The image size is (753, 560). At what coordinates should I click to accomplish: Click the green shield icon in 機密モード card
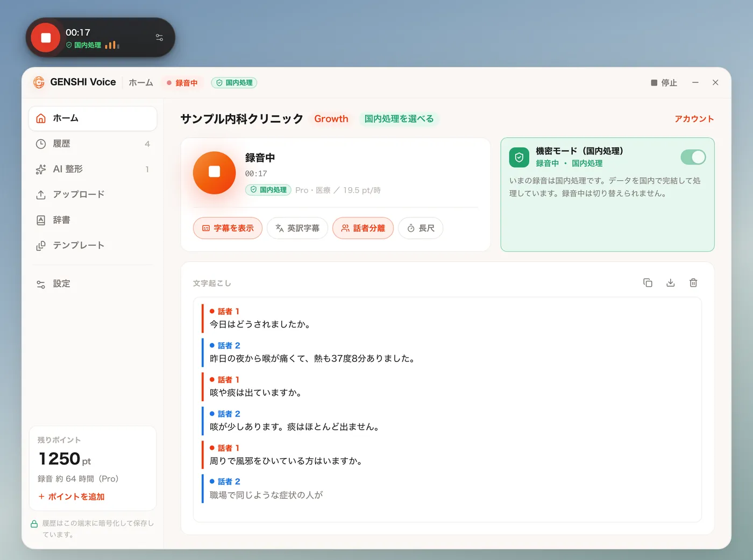[x=519, y=158]
